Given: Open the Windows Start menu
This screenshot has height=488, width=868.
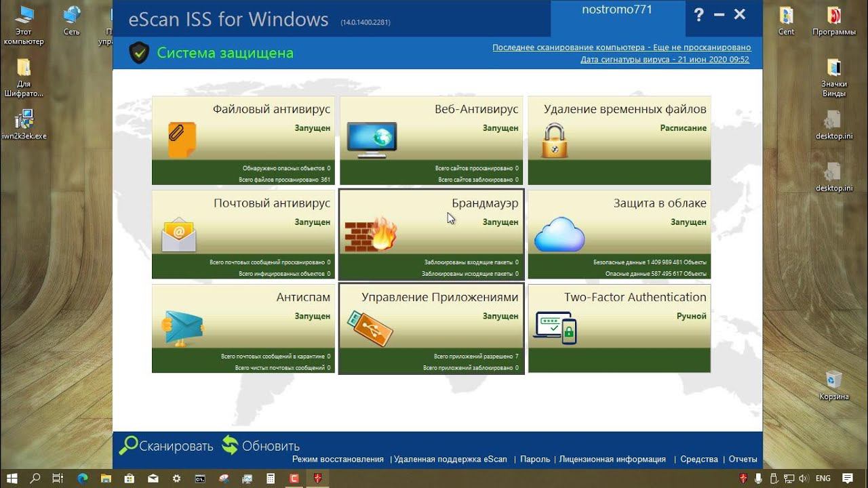Looking at the screenshot, I should [12, 479].
